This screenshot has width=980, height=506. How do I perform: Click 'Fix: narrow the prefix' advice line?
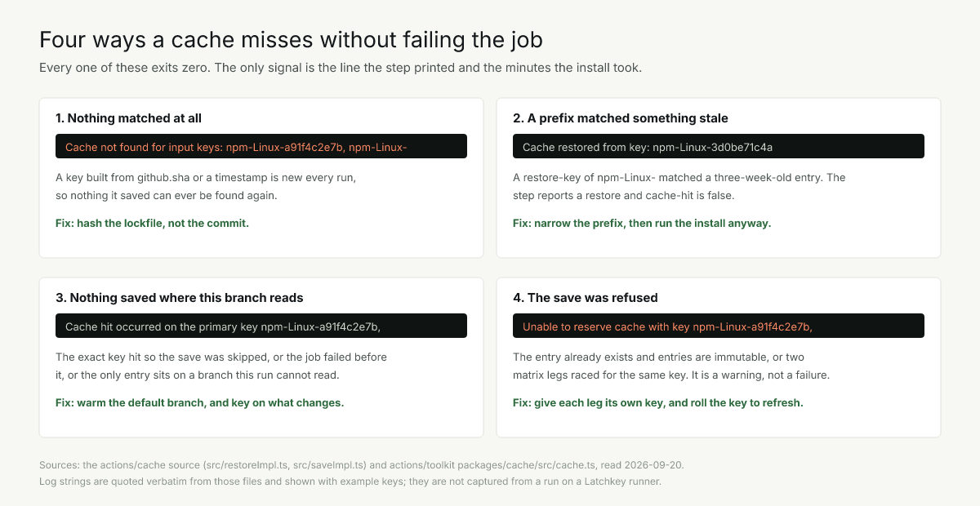point(642,223)
